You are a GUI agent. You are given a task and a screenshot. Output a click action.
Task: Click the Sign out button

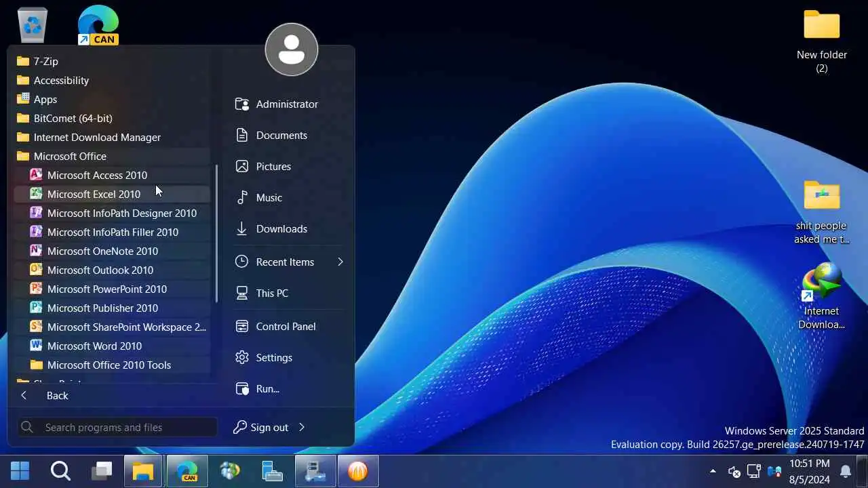pos(261,427)
